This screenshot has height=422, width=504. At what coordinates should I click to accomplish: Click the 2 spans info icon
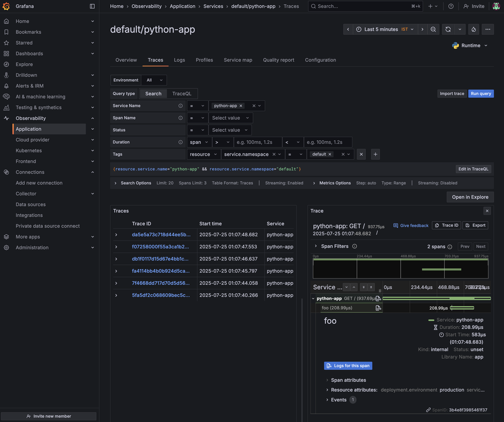450,247
